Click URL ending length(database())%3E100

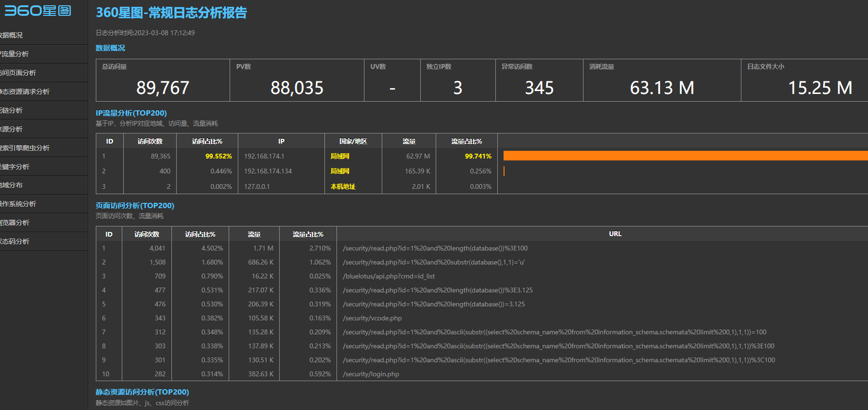coord(435,248)
